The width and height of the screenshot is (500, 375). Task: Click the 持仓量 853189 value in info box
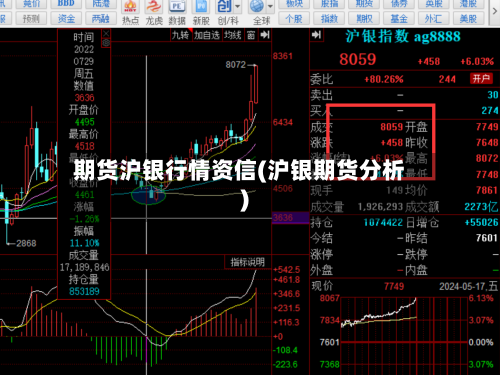pyautogui.click(x=84, y=292)
